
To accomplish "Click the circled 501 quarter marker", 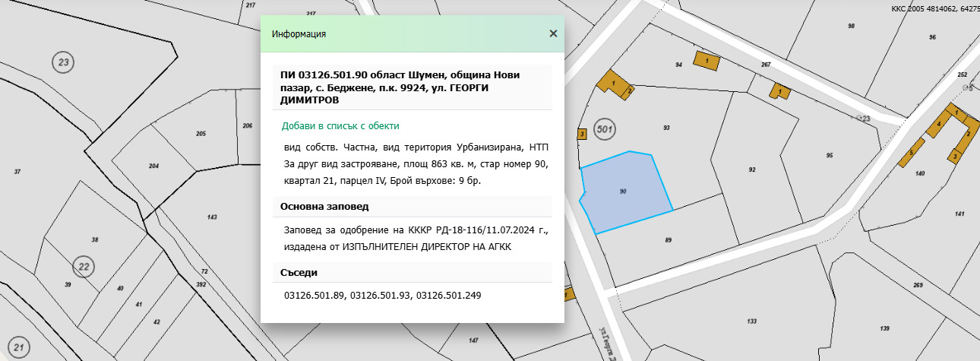I will coord(605,128).
